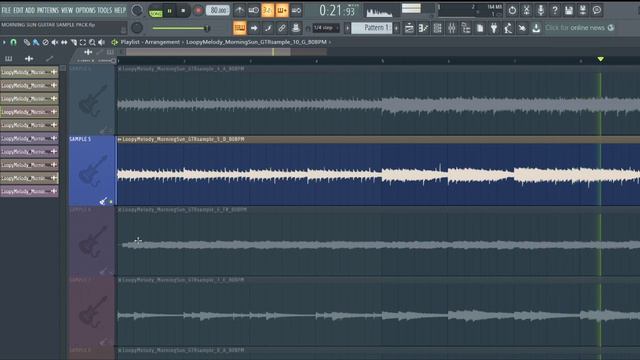Viewport: 640px width, 360px height.
Task: Adjust the green song position slider
Action: tap(181, 28)
